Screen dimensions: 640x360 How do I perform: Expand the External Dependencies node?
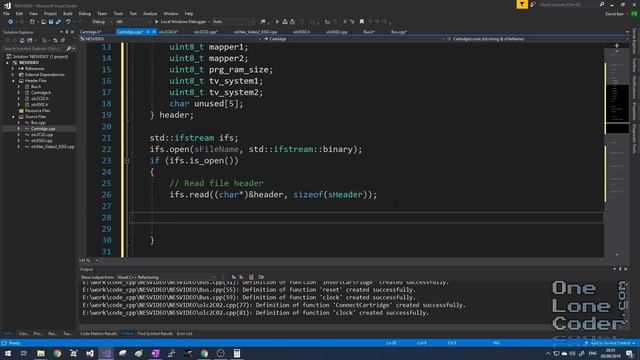[13, 75]
